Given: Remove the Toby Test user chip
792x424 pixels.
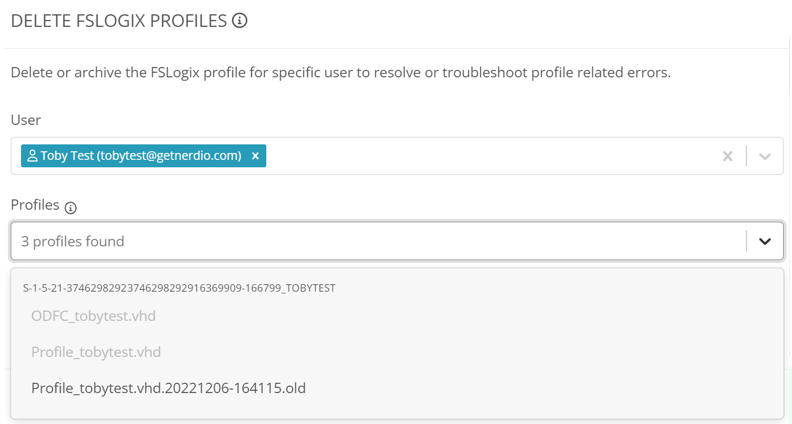Looking at the screenshot, I should (255, 156).
